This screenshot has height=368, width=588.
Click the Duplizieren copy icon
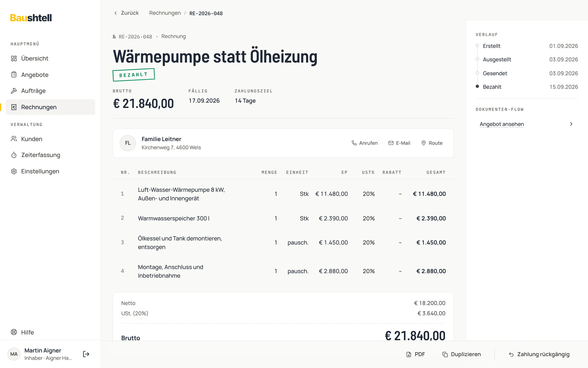(445, 354)
